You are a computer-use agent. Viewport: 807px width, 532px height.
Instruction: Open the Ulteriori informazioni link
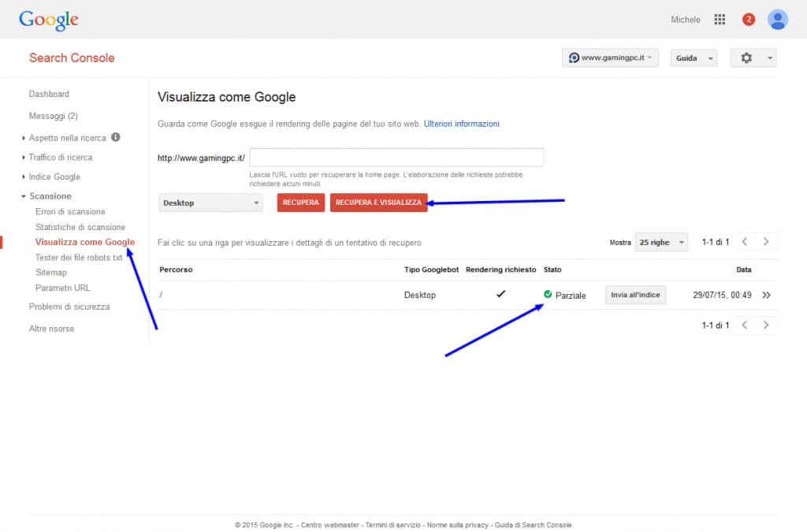click(x=461, y=124)
